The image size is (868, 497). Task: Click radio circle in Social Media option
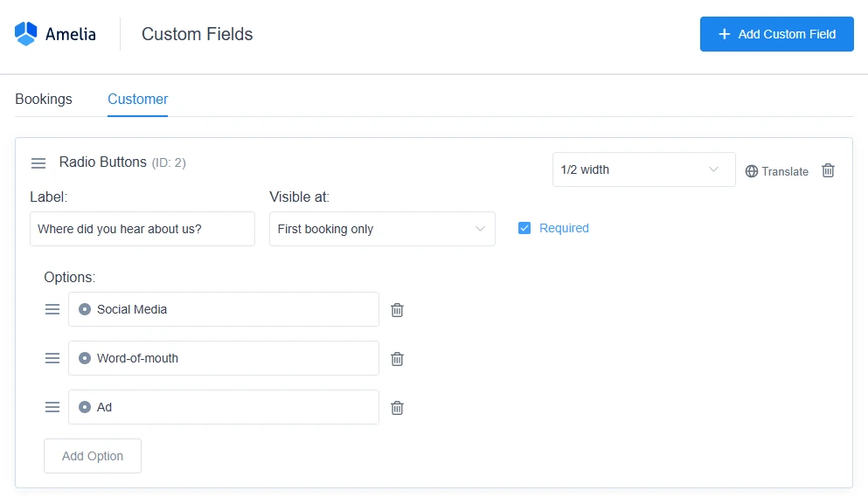85,309
